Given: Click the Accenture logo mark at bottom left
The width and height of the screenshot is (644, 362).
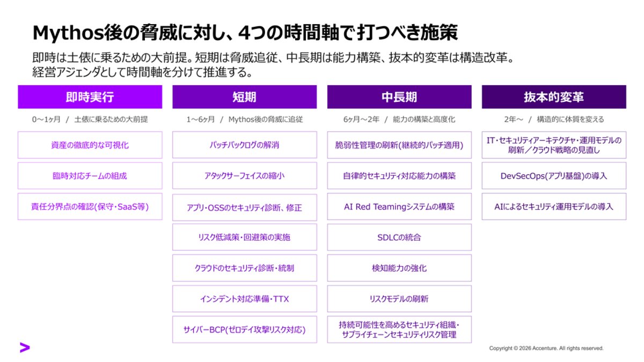Looking at the screenshot, I should (25, 347).
